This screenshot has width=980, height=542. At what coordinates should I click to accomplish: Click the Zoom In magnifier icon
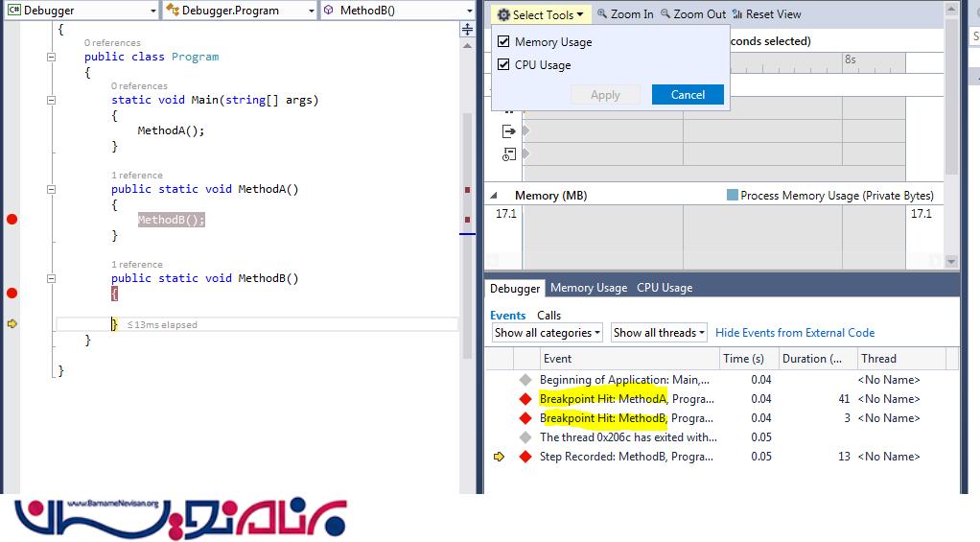coord(602,14)
